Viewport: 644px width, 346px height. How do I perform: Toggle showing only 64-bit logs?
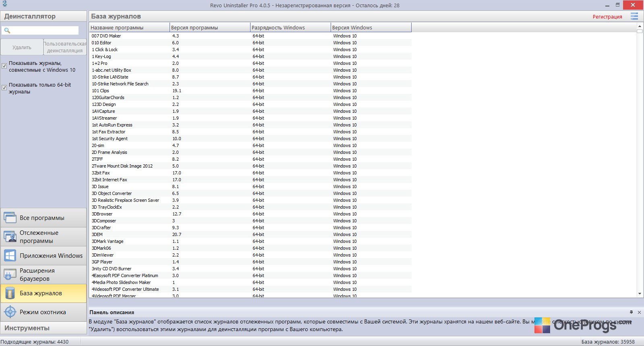[x=4, y=87]
